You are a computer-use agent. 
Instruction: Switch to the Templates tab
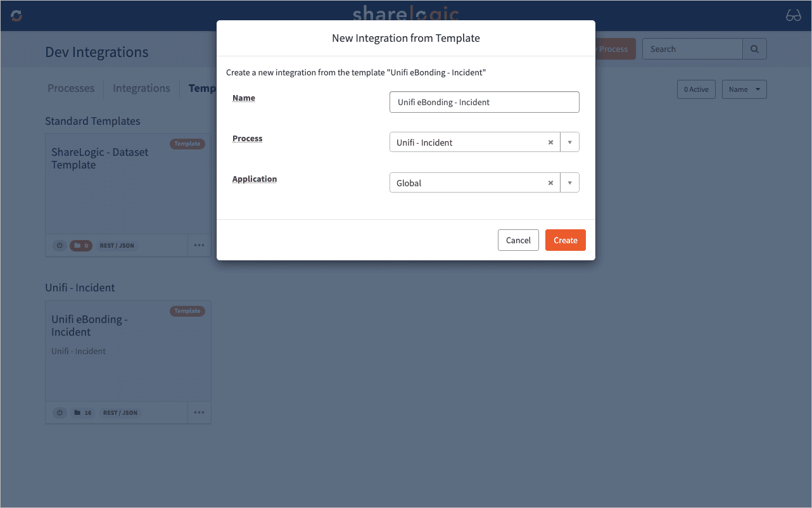click(203, 88)
